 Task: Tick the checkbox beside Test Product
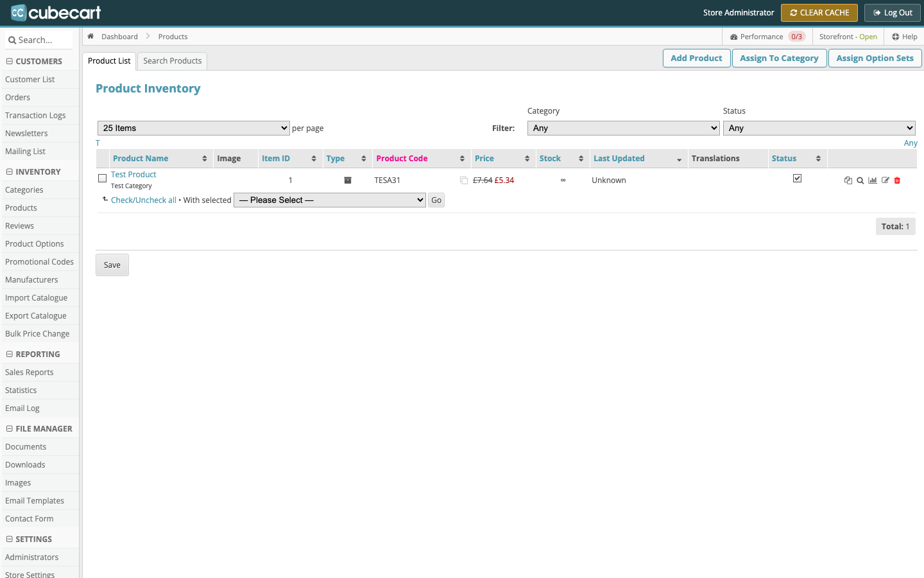click(102, 179)
